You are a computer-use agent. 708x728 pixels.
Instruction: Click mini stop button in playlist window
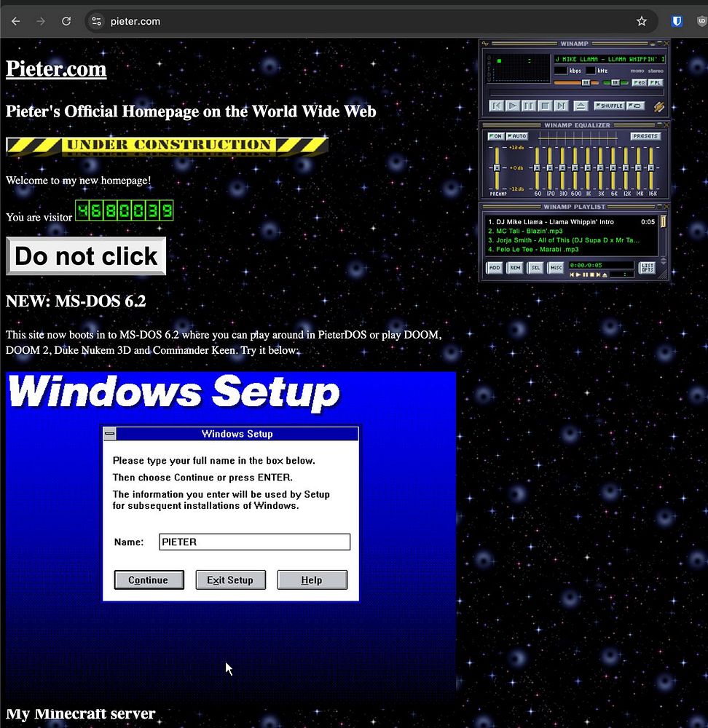pos(592,275)
